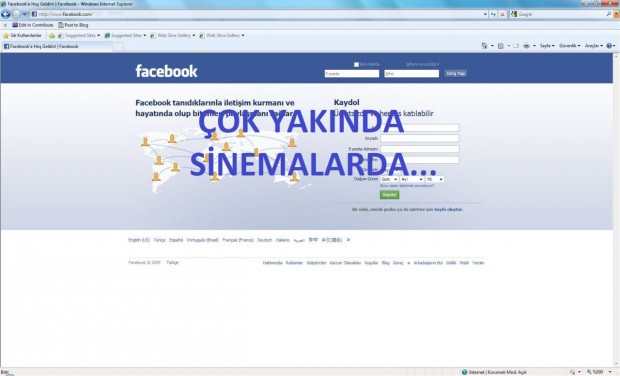The image size is (620, 376).
Task: Toggle the Beni Hatırla checkbox
Action: click(x=356, y=64)
